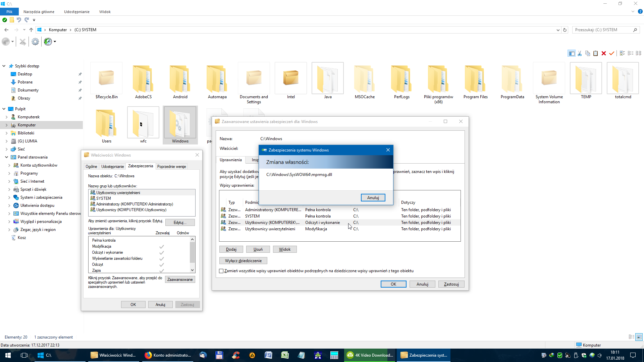This screenshot has width=644, height=362.
Task: Click the grey X tool icon below address bar
Action: pos(22,42)
